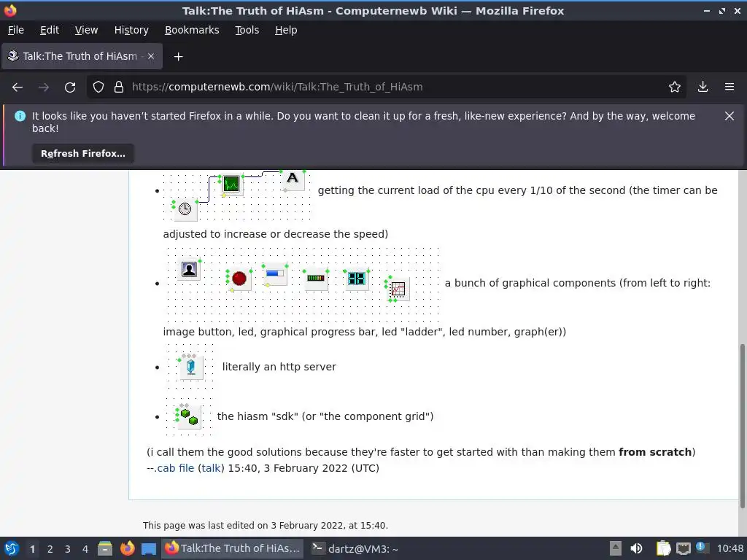View site security padlock info
This screenshot has width=747, height=560.
119,87
